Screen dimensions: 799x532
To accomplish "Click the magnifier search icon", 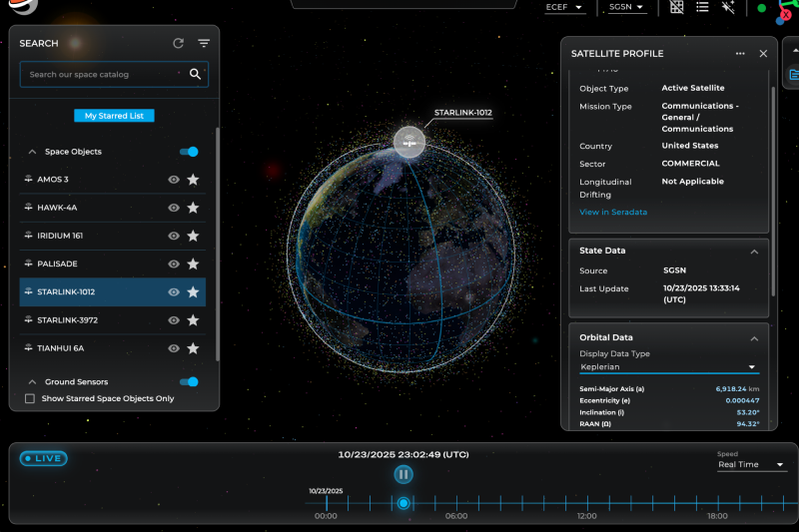I will tap(195, 74).
